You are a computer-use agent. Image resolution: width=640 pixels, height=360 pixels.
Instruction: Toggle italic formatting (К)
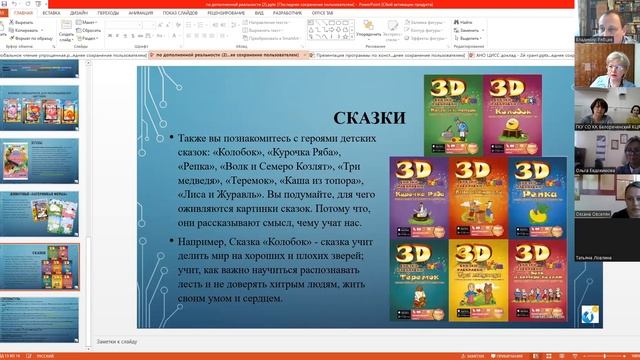[117, 36]
